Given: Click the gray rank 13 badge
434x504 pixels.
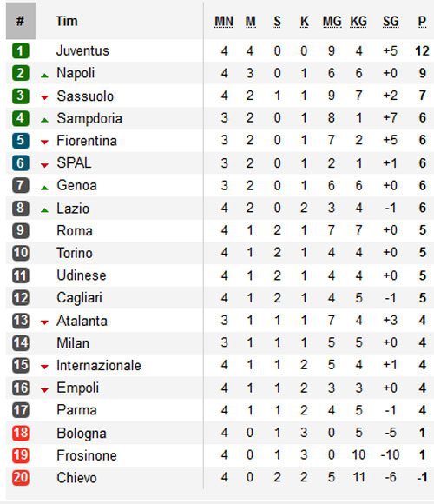Looking at the screenshot, I should point(21,321).
